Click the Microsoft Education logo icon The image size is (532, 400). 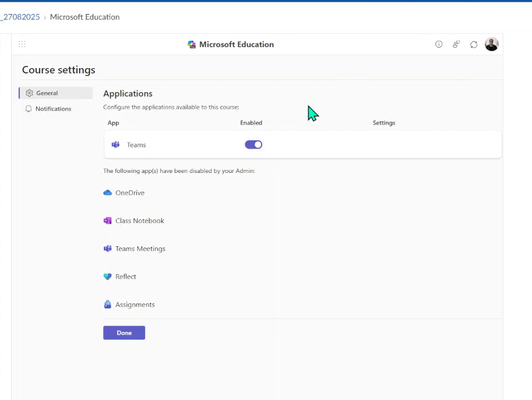192,44
